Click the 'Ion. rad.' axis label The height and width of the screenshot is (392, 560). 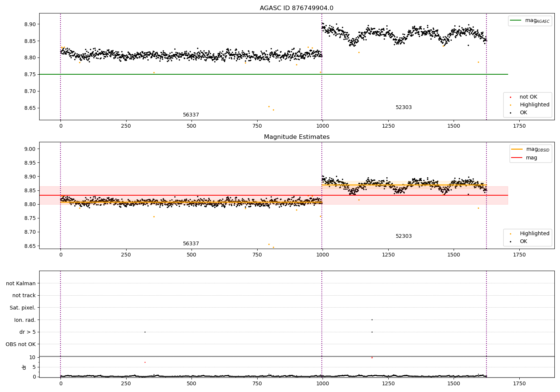coord(25,320)
